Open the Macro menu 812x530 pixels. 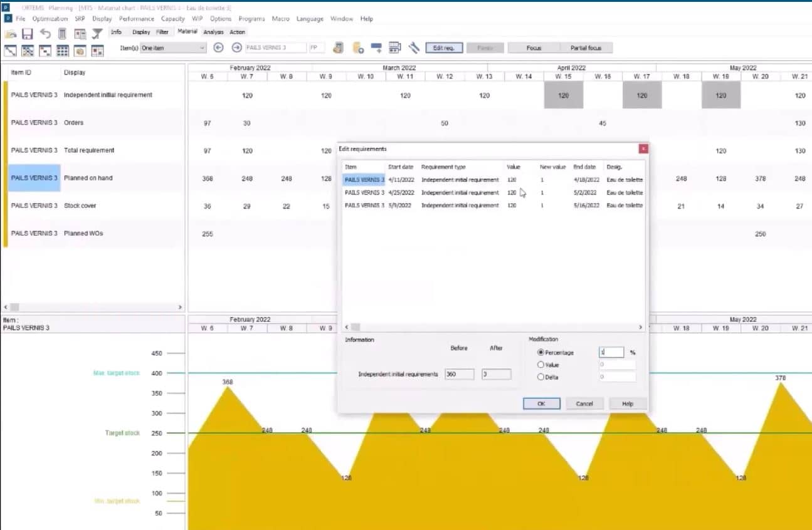280,19
